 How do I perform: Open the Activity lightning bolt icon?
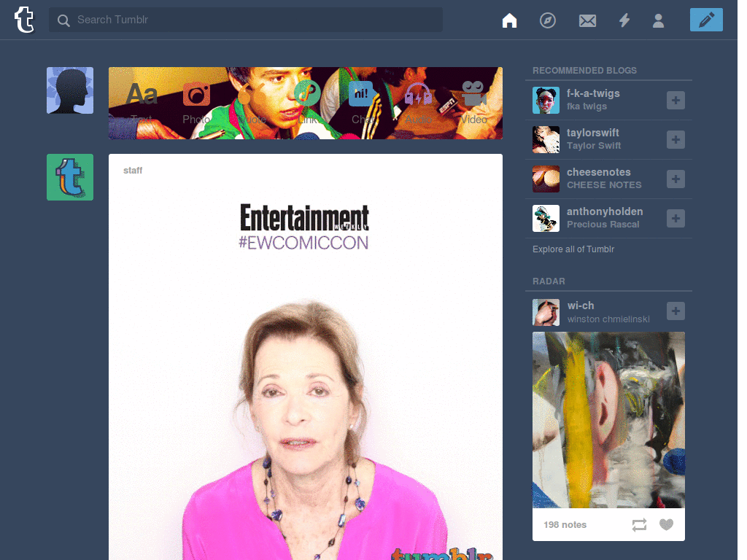[624, 20]
